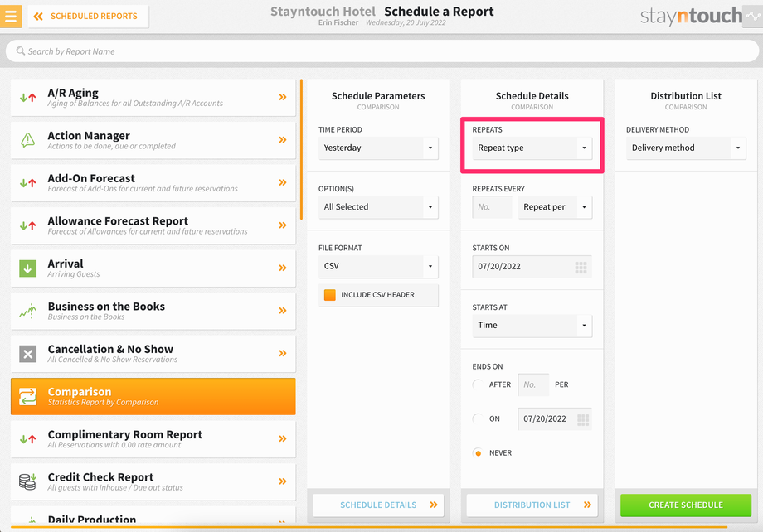Screen dimensions: 763x532
Task: Click the Stayntouch logo
Action: tap(691, 16)
